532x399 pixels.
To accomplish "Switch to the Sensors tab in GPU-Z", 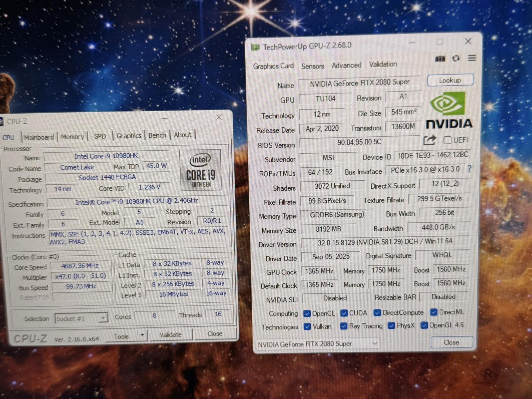I will click(313, 66).
